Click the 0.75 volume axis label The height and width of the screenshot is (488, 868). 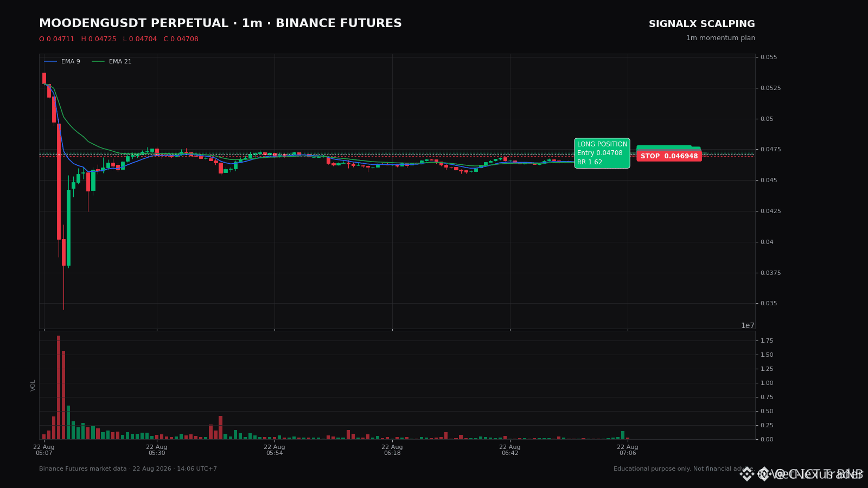[767, 397]
